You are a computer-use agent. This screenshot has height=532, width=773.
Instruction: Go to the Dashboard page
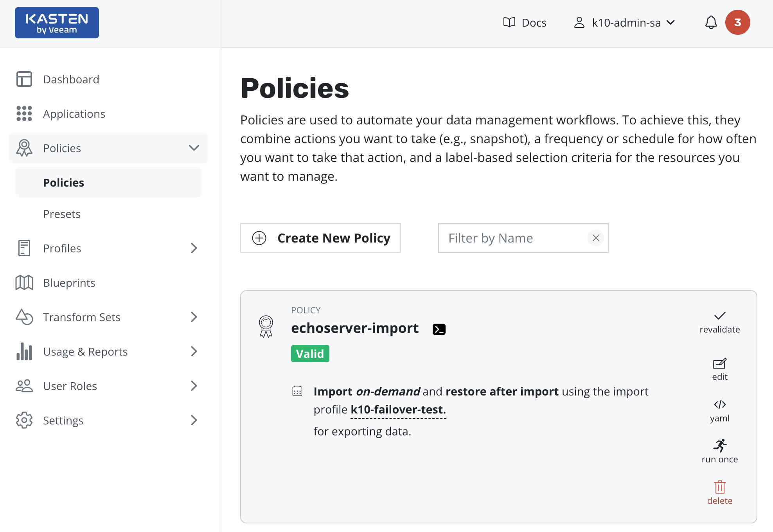tap(71, 79)
